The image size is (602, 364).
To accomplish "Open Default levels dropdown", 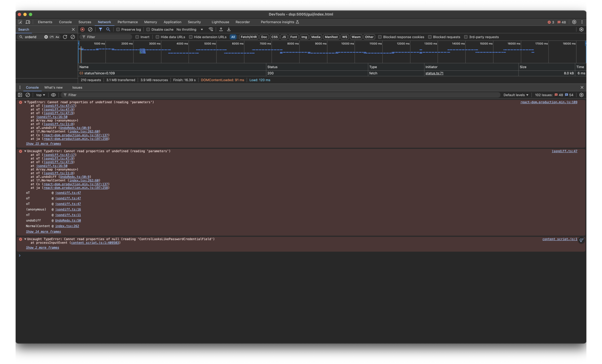I will click(516, 95).
